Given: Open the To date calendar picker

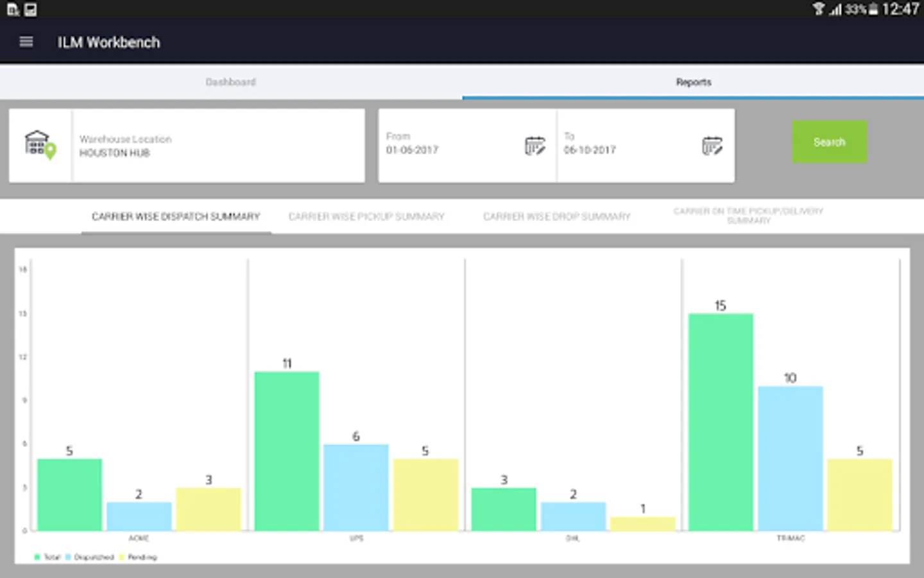Looking at the screenshot, I should (712, 146).
